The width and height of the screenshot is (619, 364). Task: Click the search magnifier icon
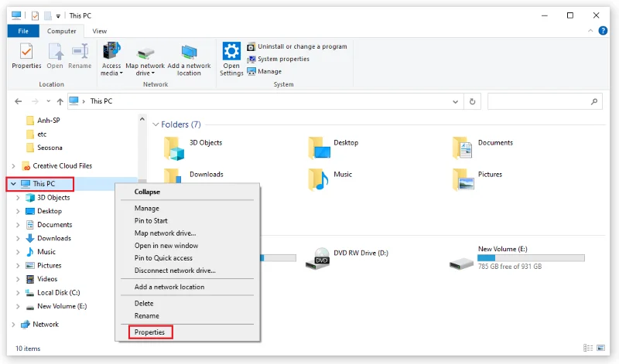594,102
